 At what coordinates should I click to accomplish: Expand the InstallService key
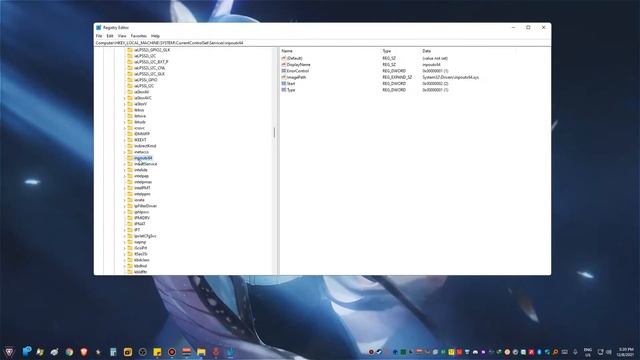(124, 164)
